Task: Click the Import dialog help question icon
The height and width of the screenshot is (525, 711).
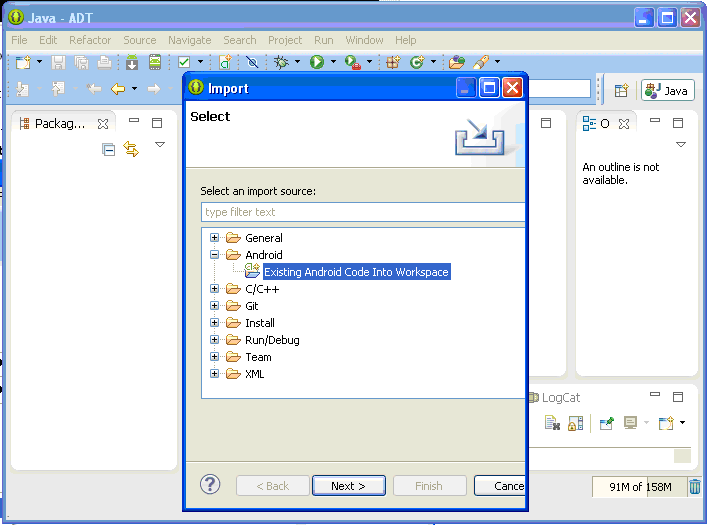Action: [x=210, y=484]
